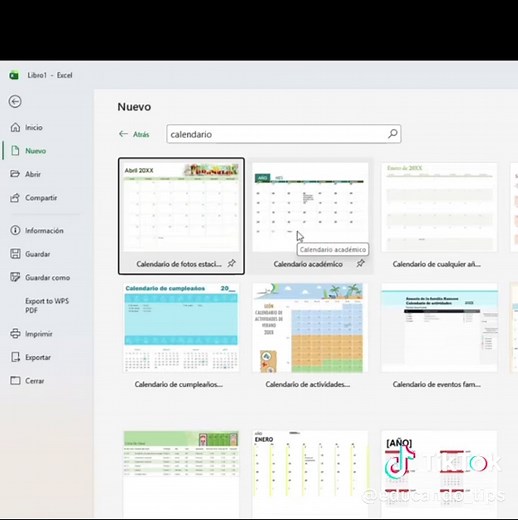Open Calendario de eventos familiares thumbnail
Viewport: 518px width, 520px height.
coord(439,328)
